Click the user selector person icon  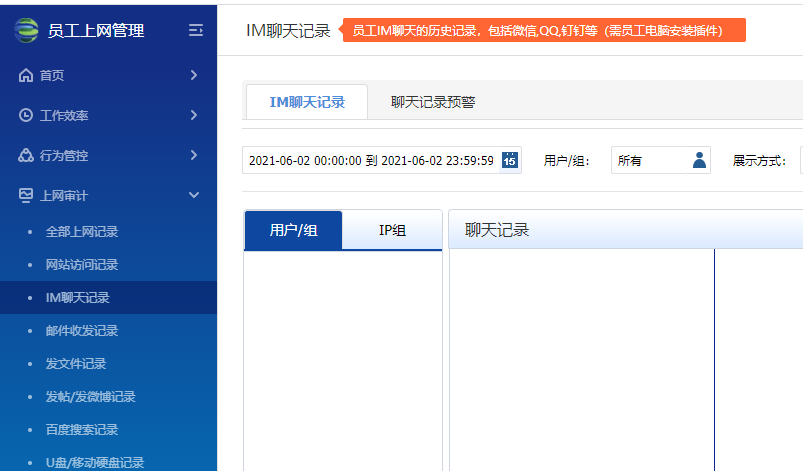pos(699,160)
